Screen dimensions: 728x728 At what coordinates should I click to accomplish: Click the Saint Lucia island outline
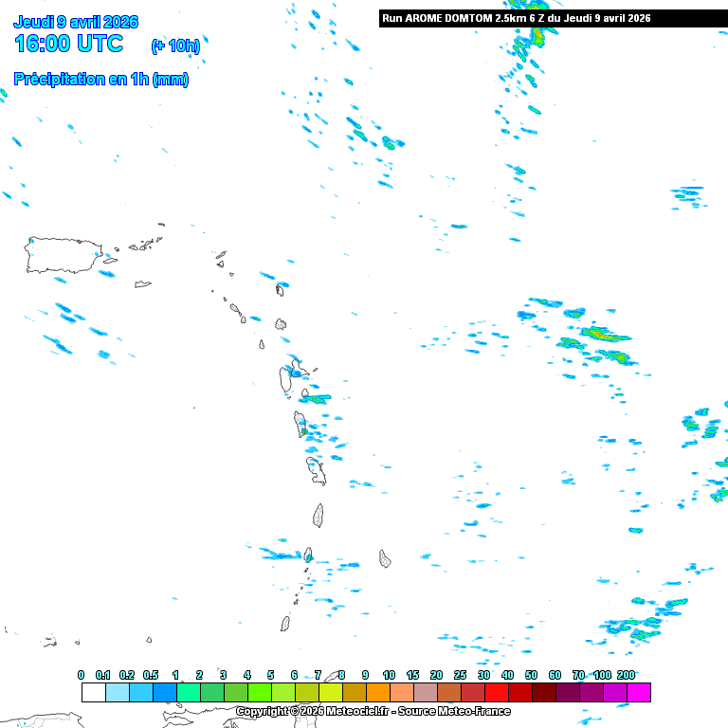click(x=318, y=515)
